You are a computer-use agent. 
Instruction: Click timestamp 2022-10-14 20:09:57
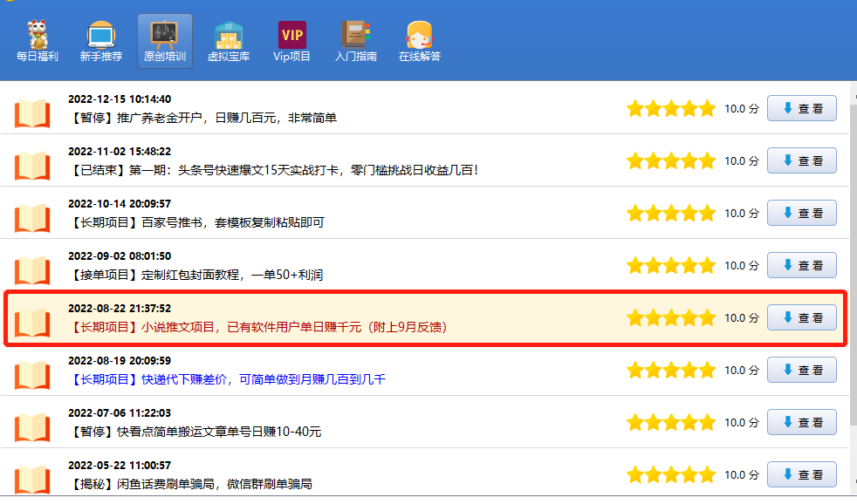tap(120, 204)
